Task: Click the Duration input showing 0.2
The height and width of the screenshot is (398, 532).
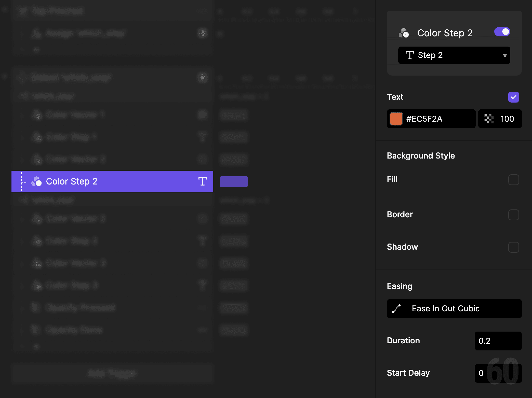Action: (498, 341)
